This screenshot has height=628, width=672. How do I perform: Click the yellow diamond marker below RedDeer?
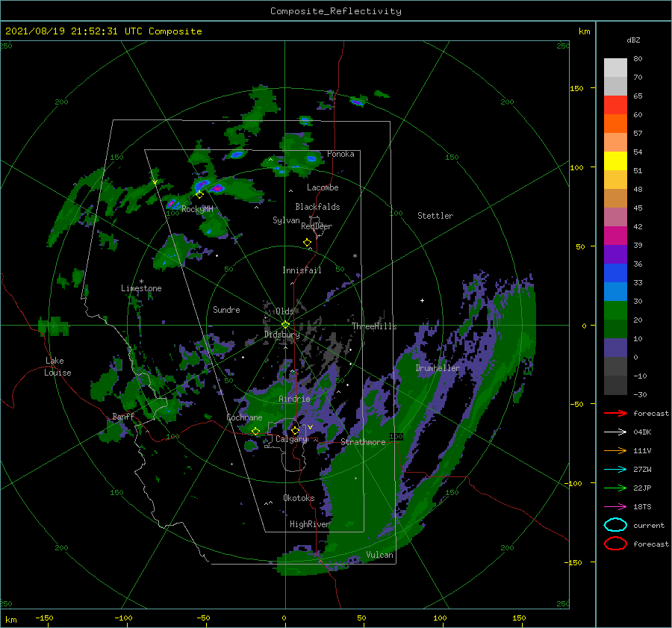(x=307, y=243)
